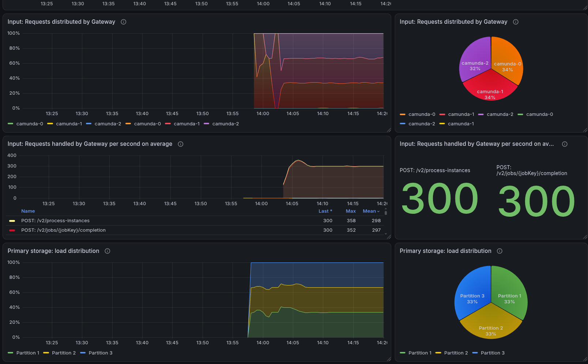The width and height of the screenshot is (588, 364).
Task: Click info icon on Requests distributed by Gateway pie panel
Action: click(516, 22)
